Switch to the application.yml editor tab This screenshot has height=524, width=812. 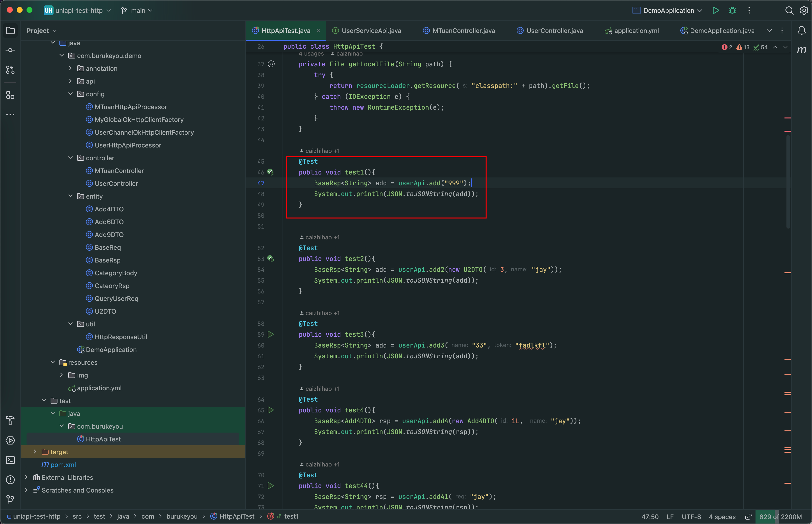pyautogui.click(x=636, y=31)
